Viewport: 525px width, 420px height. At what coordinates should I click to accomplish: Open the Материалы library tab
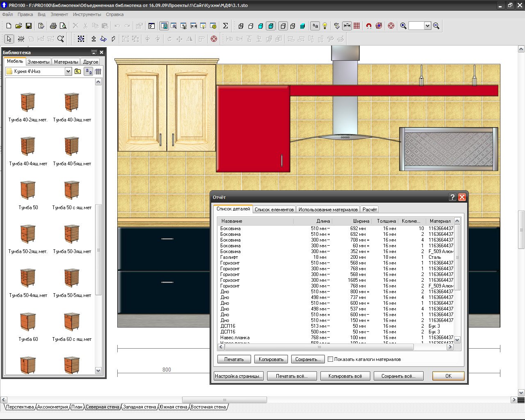coord(66,62)
